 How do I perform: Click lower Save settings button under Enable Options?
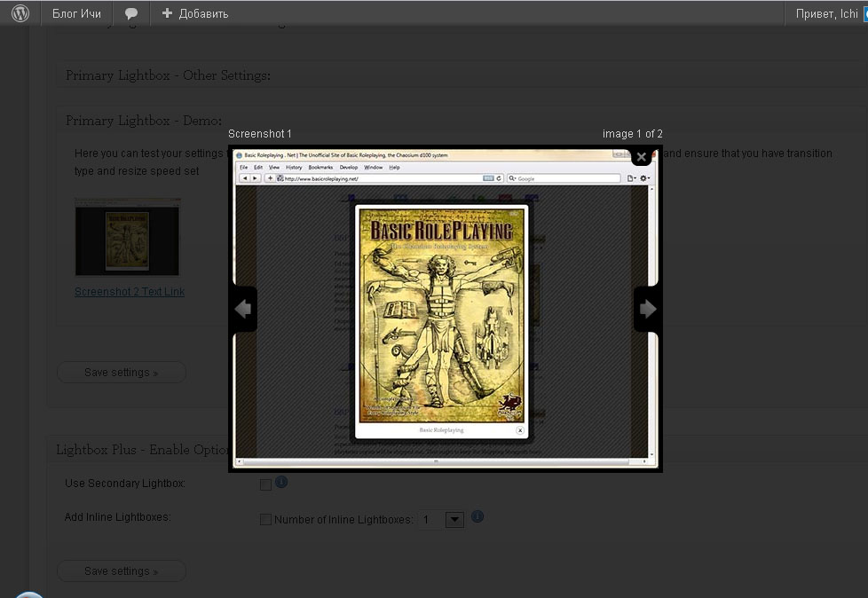(122, 570)
